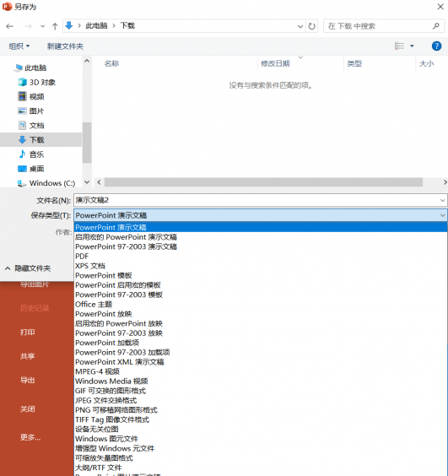Choose PowerPoint 演示文稿 highlighted option
Image resolution: width=448 pixels, height=476 pixels.
261,227
